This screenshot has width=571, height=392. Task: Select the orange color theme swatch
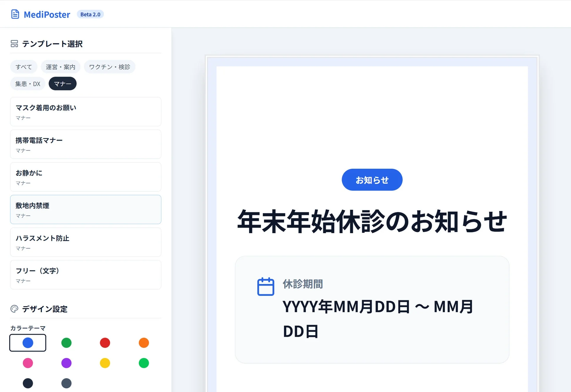(144, 343)
